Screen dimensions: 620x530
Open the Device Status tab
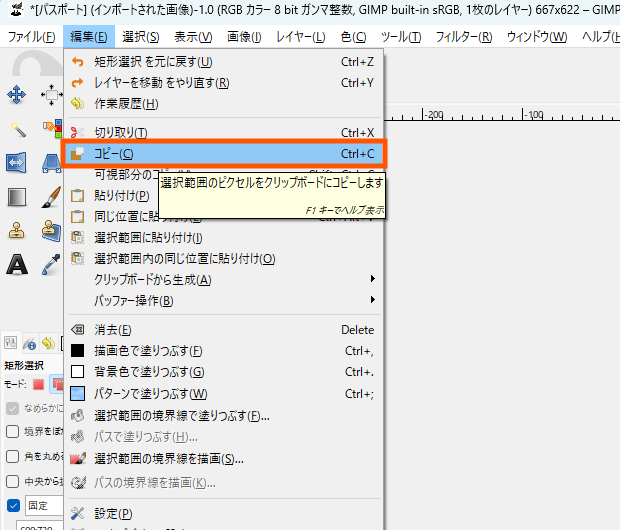pos(30,343)
